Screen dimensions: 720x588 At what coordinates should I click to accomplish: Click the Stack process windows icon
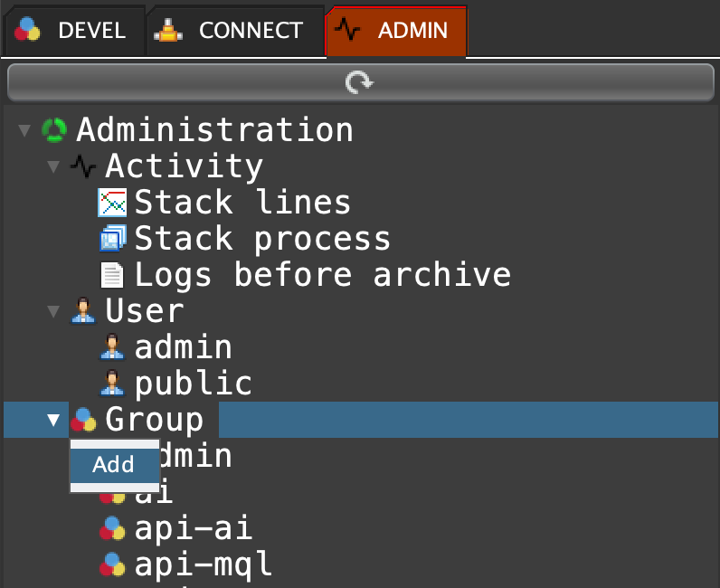coord(112,239)
